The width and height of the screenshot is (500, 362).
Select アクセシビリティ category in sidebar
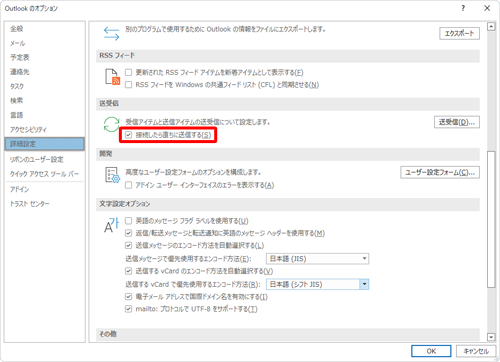45,129
